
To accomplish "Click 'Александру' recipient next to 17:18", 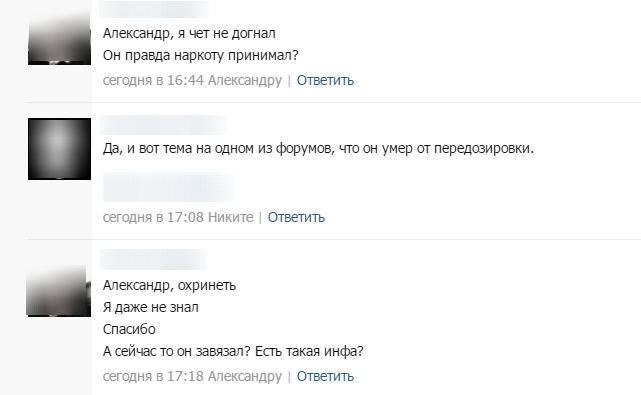I will click(245, 376).
